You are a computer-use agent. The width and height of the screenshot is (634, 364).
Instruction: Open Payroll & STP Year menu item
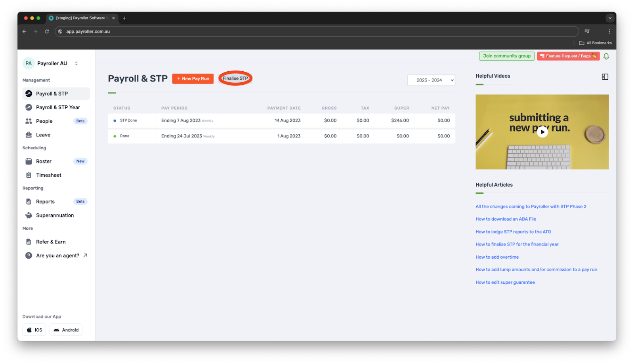coord(58,107)
